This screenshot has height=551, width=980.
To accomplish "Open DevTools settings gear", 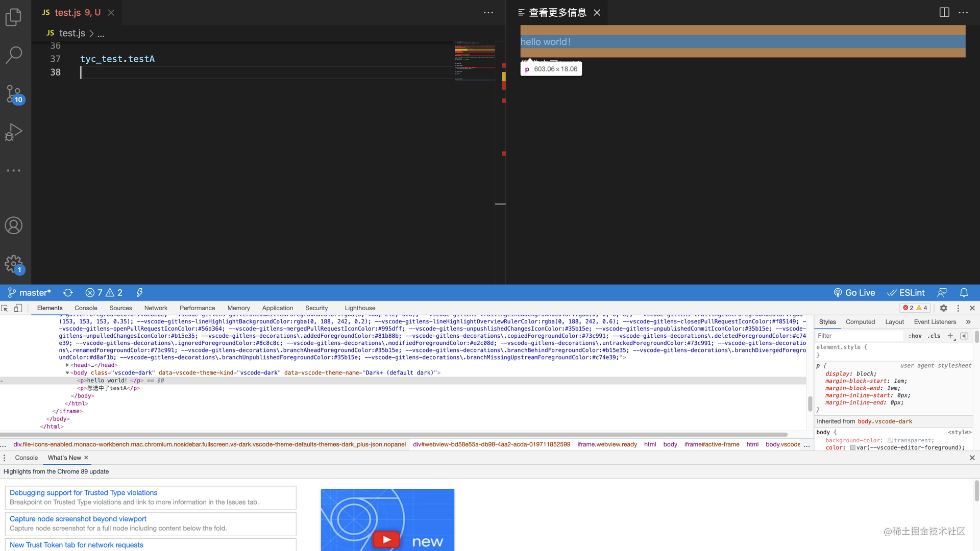I will (943, 308).
